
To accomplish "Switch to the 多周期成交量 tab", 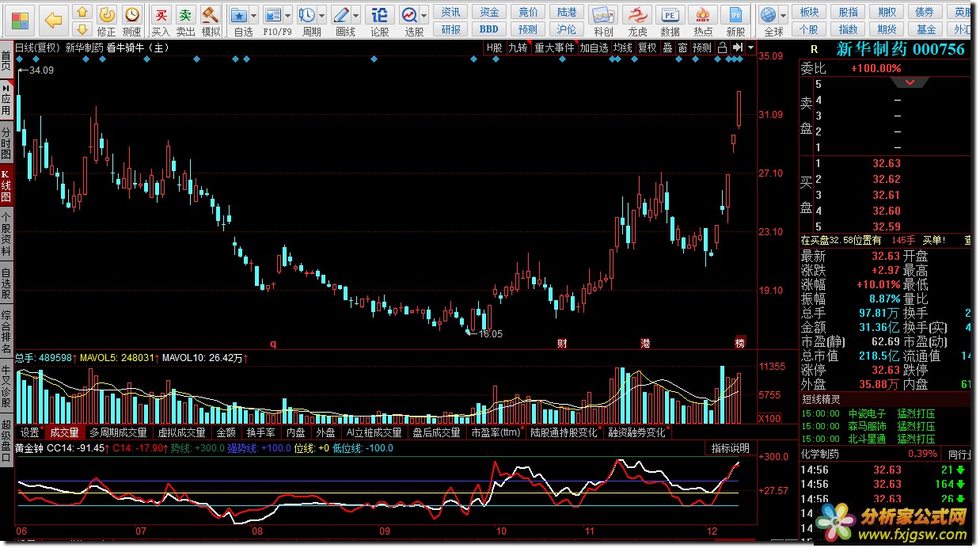I will (x=118, y=432).
